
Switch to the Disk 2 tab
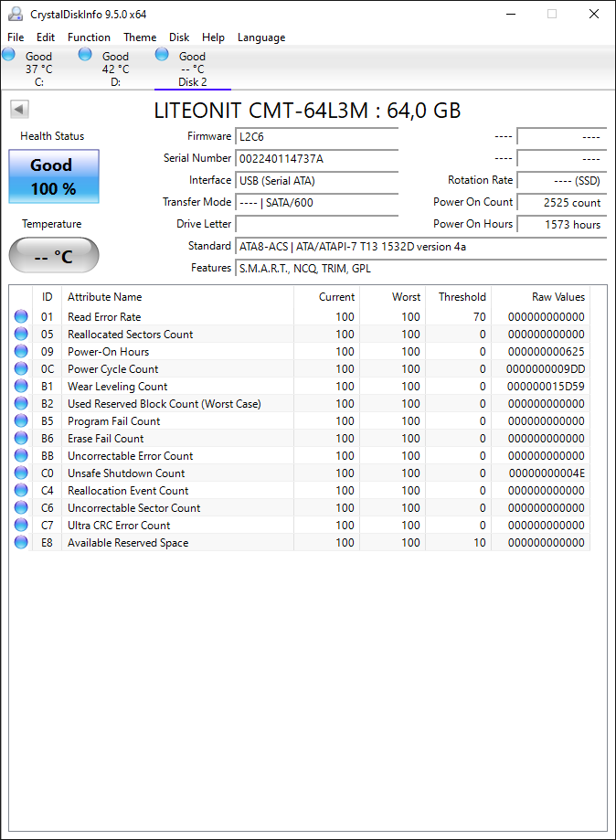(x=192, y=69)
